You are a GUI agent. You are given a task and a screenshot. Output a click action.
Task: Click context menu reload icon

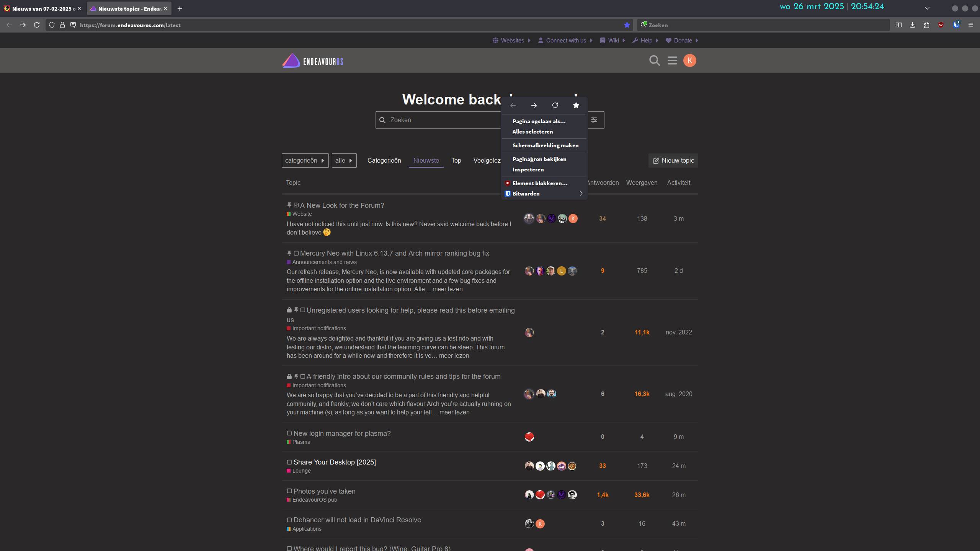555,105
